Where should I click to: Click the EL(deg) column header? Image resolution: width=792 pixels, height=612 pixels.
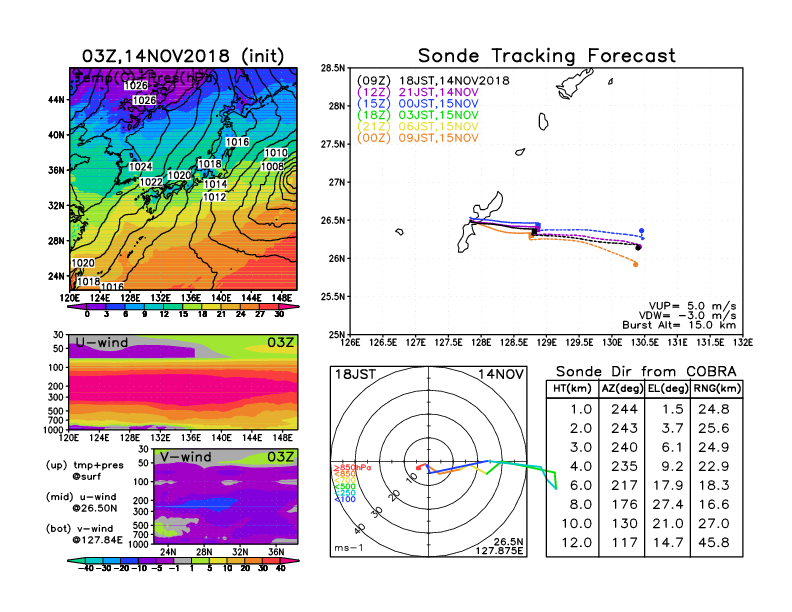click(668, 389)
